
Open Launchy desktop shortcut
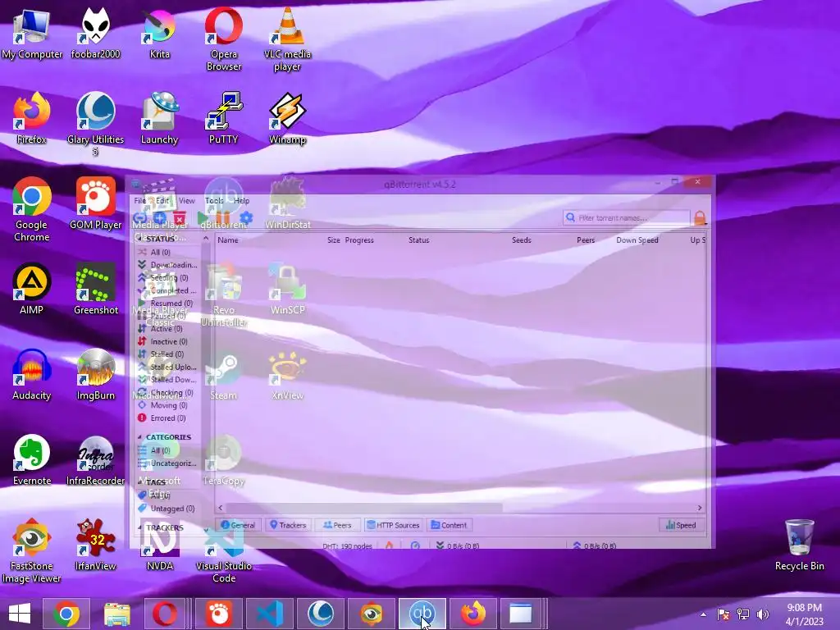pyautogui.click(x=160, y=118)
